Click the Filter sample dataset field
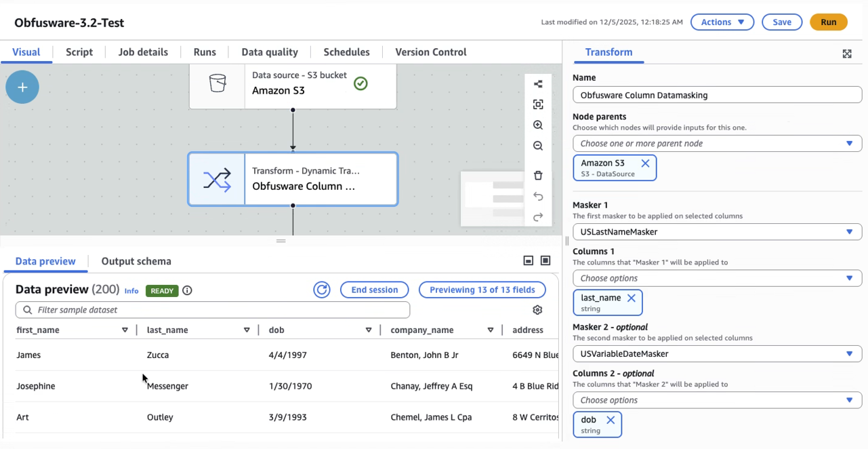 tap(213, 310)
